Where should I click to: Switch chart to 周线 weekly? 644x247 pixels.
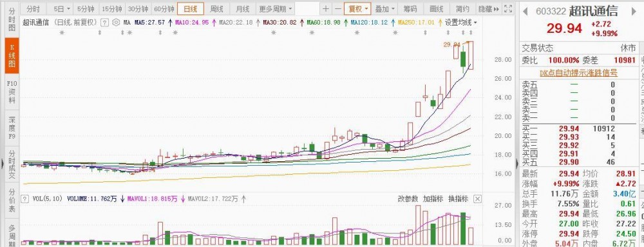pos(216,8)
